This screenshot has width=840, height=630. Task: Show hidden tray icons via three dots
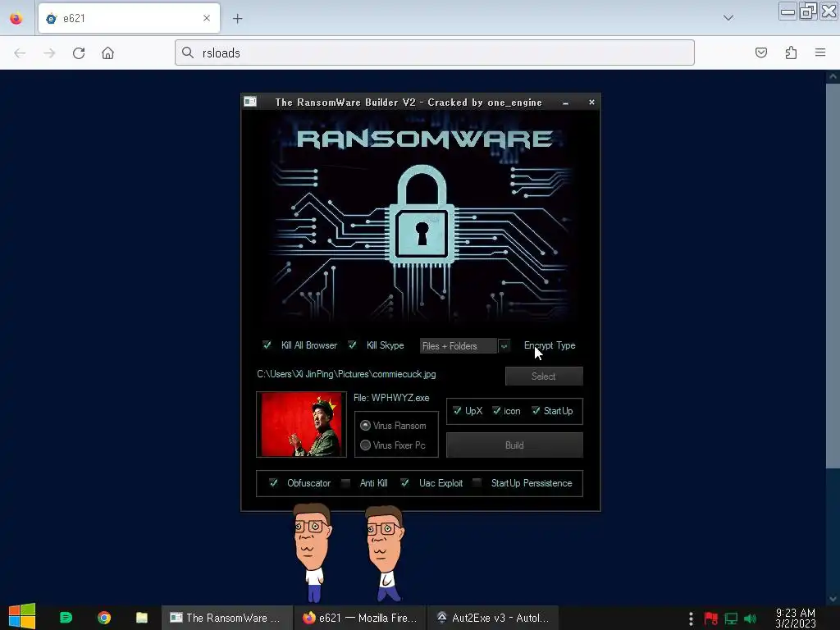coord(691,619)
